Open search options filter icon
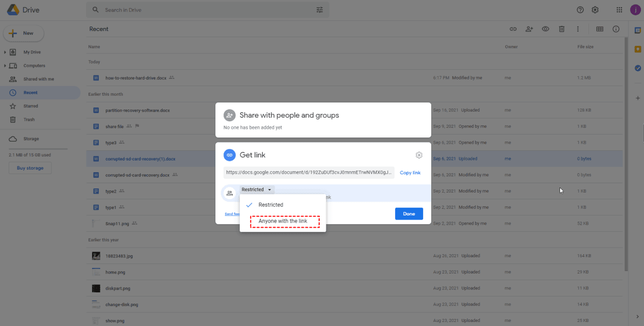Viewport: 644px width, 326px height. (320, 10)
